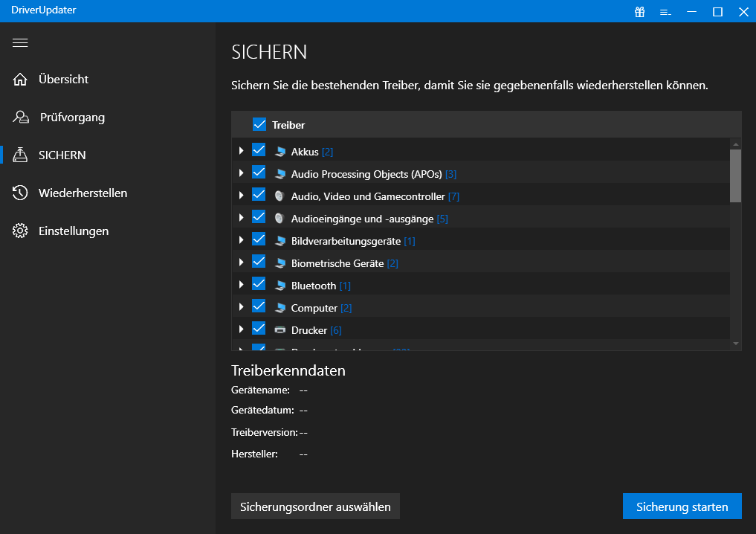Click the scrollbar down arrow in driver list
Viewport: 756px width, 534px height.
click(735, 343)
